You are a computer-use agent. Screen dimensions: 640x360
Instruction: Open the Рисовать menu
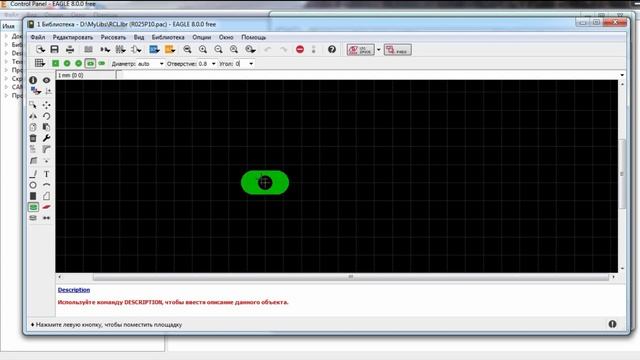[x=113, y=37]
